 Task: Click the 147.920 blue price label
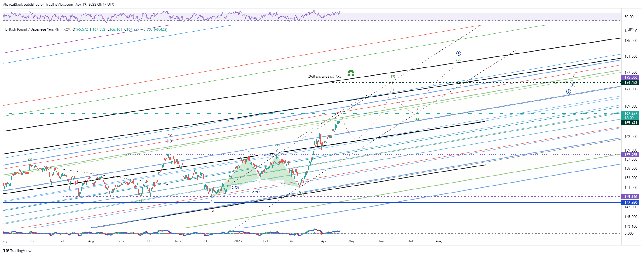(x=631, y=203)
